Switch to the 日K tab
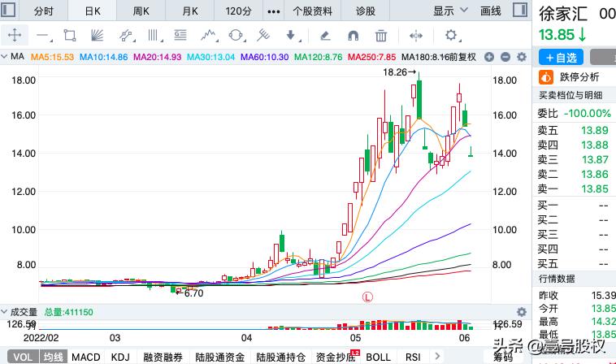 [93, 11]
